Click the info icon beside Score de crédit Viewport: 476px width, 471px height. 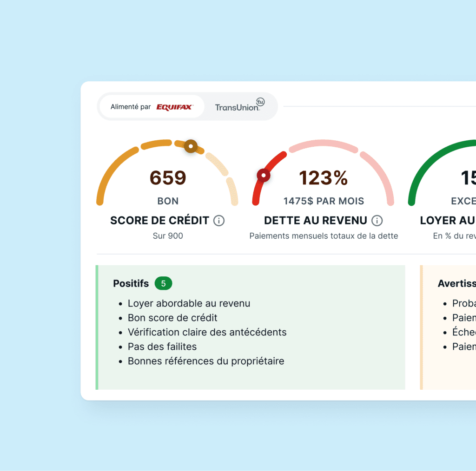tap(219, 221)
